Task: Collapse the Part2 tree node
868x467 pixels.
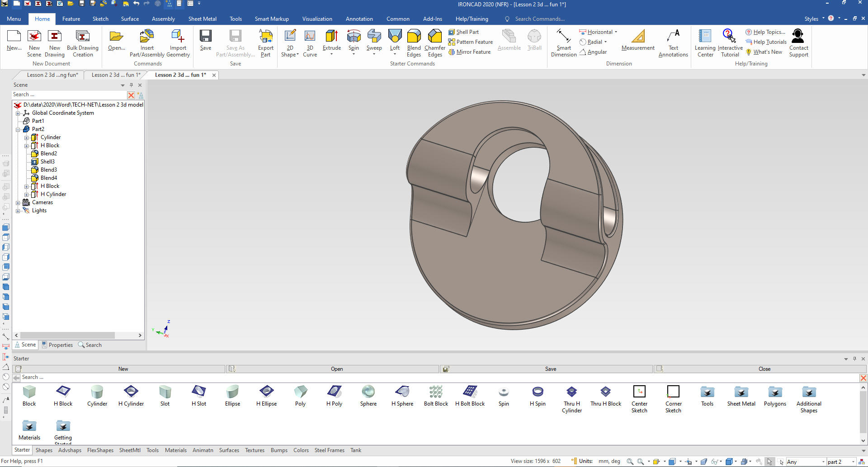Action: 18,129
